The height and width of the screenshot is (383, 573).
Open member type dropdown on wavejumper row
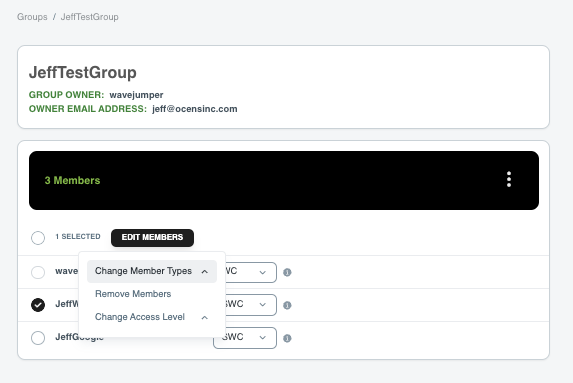[x=251, y=272]
